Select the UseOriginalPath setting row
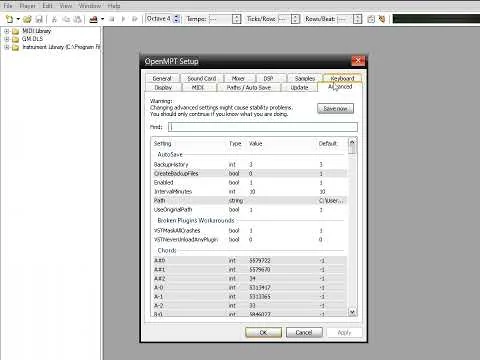 click(x=249, y=209)
